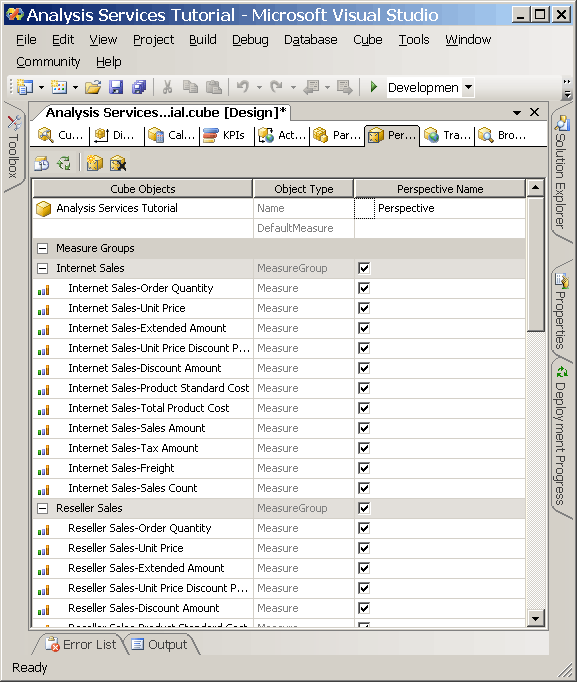Click the DefaultMeasure perspective cell

[440, 228]
